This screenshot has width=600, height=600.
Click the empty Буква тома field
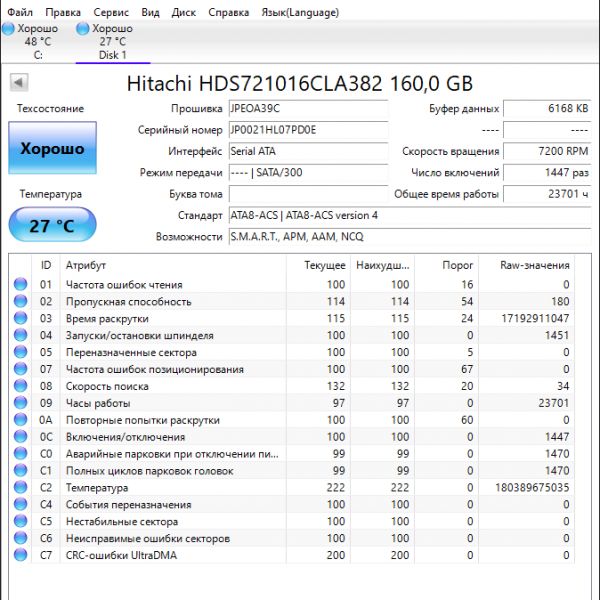coord(308,194)
